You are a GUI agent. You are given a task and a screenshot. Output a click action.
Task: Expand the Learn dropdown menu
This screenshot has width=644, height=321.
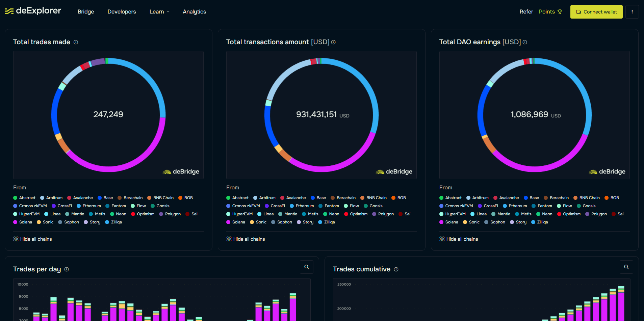tap(159, 12)
